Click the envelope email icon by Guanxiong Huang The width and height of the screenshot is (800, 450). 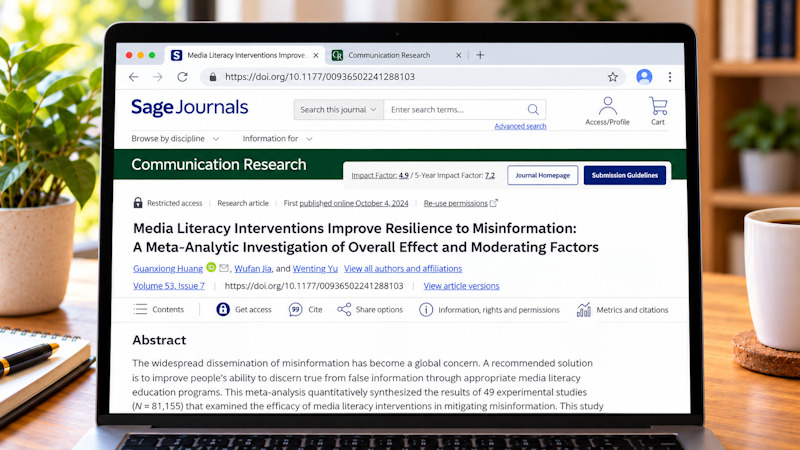point(223,267)
